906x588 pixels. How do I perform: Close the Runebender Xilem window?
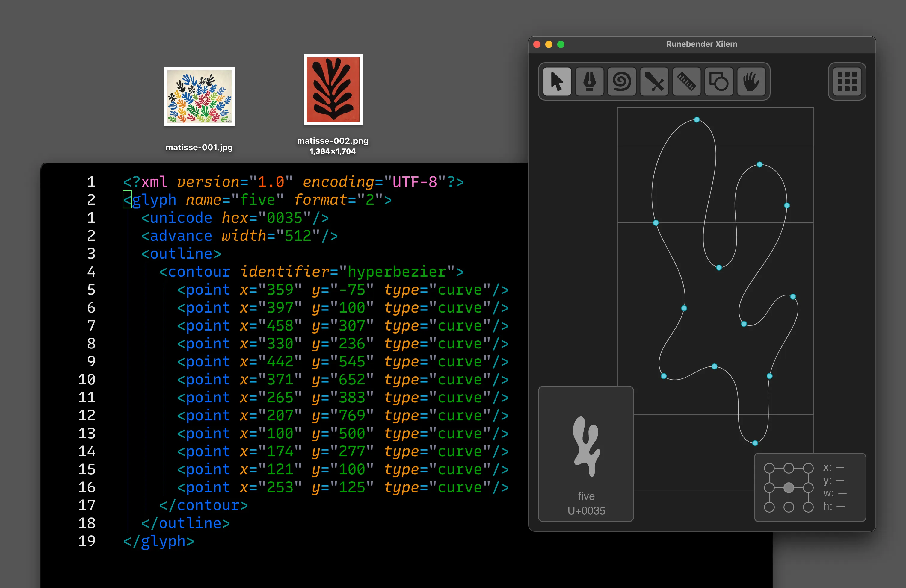(x=537, y=45)
